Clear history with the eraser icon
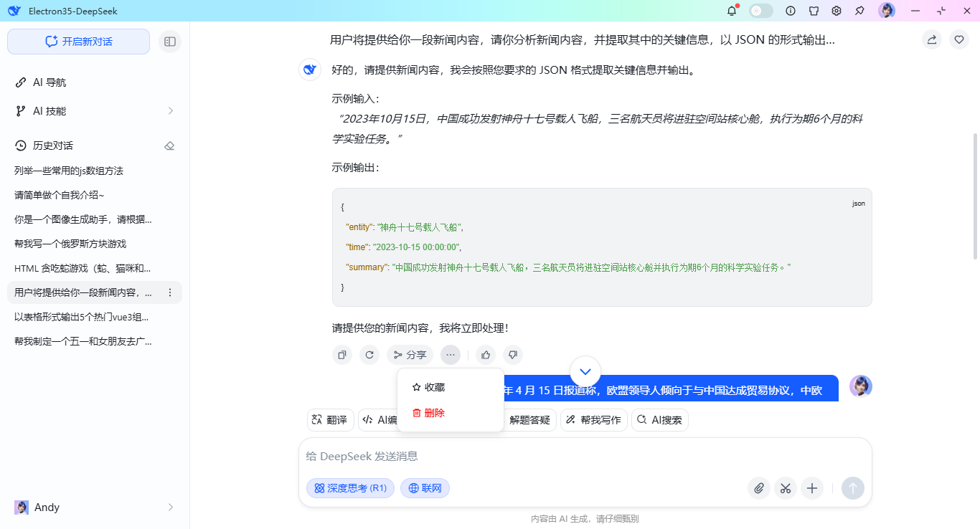The height and width of the screenshot is (529, 980). pyautogui.click(x=169, y=146)
